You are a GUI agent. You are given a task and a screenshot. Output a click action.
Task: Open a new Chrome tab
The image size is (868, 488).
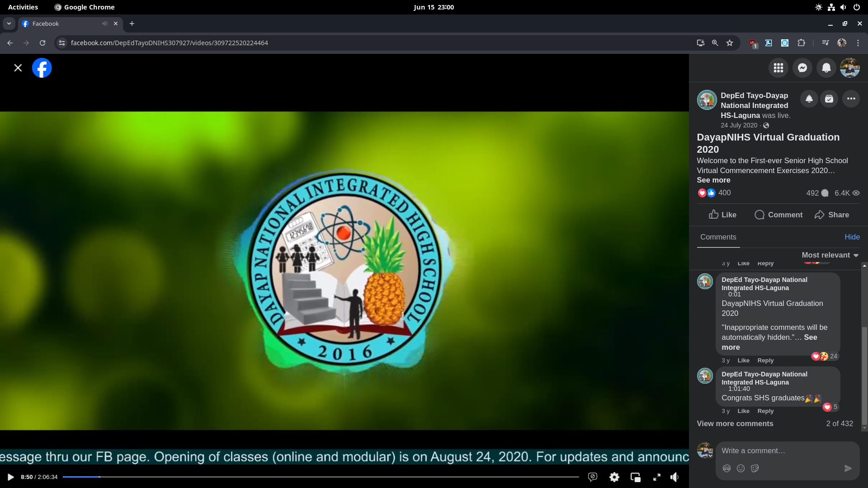(132, 23)
